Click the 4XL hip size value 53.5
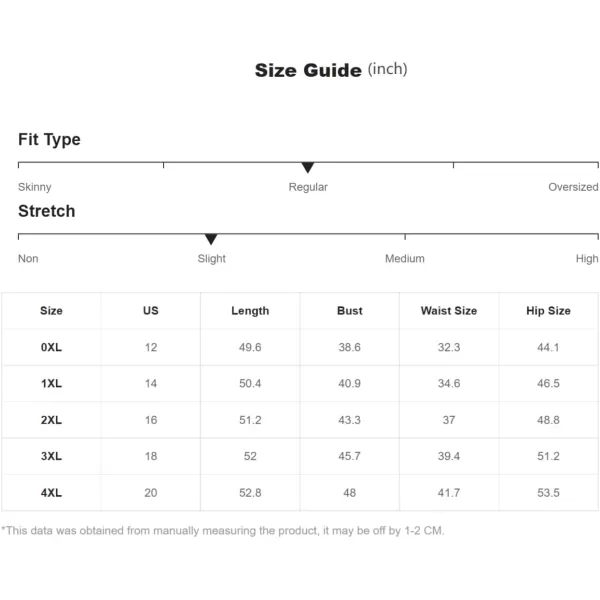The height and width of the screenshot is (600, 600). [x=548, y=493]
